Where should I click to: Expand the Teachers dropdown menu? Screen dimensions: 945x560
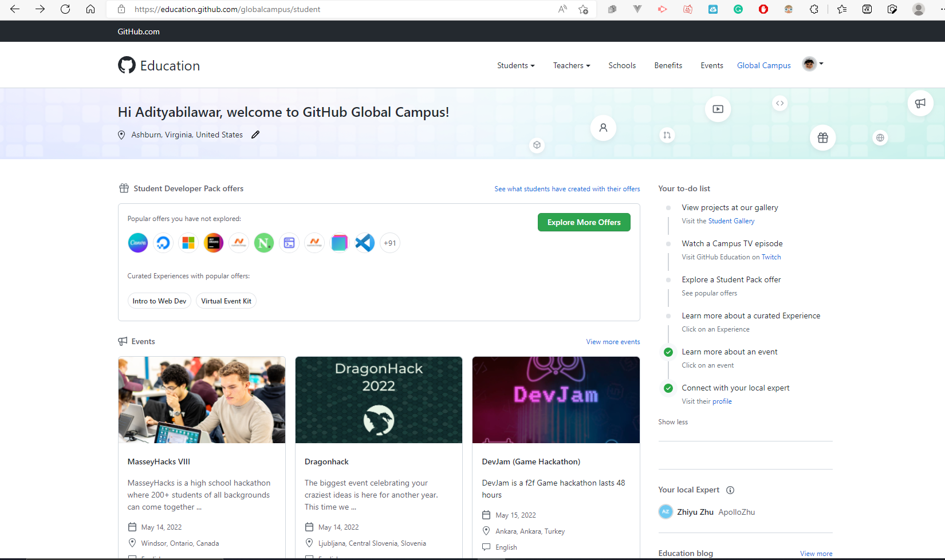coord(572,65)
